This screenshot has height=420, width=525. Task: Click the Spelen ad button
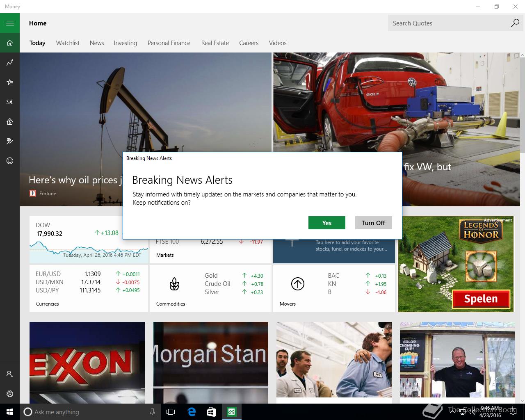pyautogui.click(x=481, y=299)
